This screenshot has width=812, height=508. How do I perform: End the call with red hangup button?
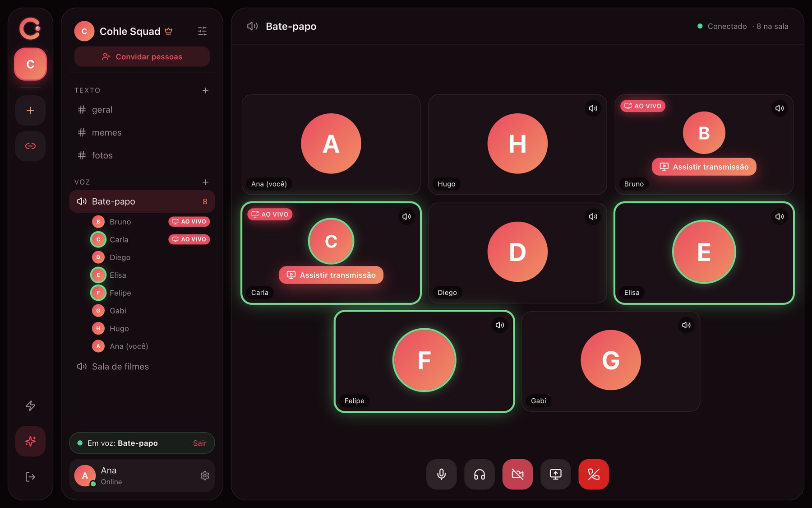tap(594, 474)
